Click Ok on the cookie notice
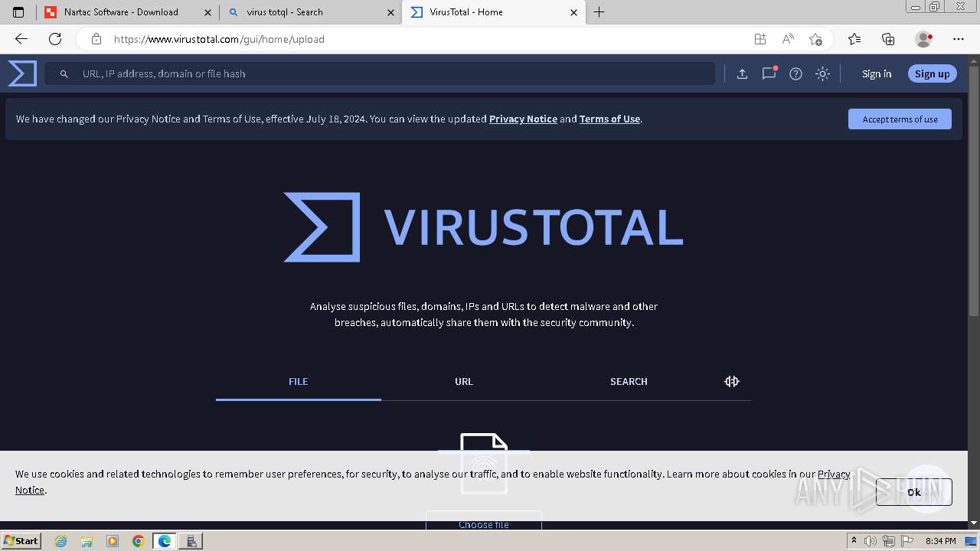This screenshot has height=551, width=980. coord(914,492)
